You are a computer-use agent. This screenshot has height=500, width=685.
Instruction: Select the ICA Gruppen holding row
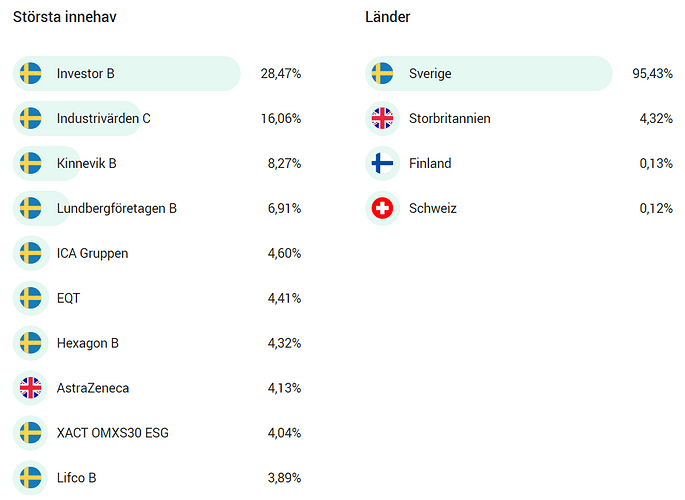click(157, 253)
